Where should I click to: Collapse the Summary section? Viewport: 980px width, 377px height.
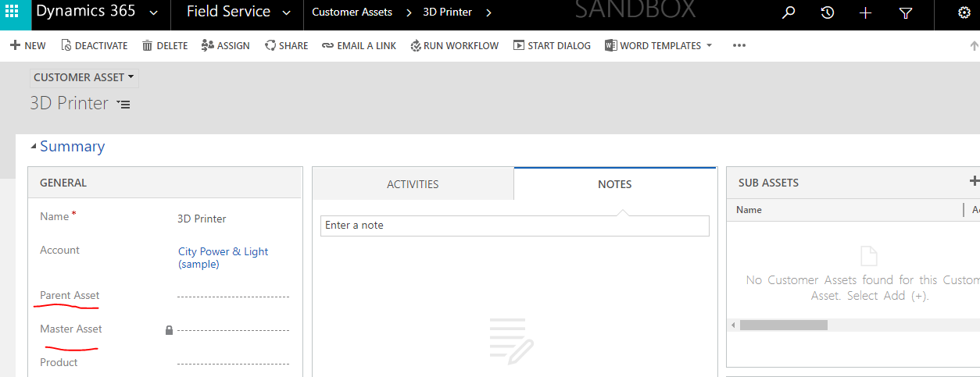pos(34,146)
